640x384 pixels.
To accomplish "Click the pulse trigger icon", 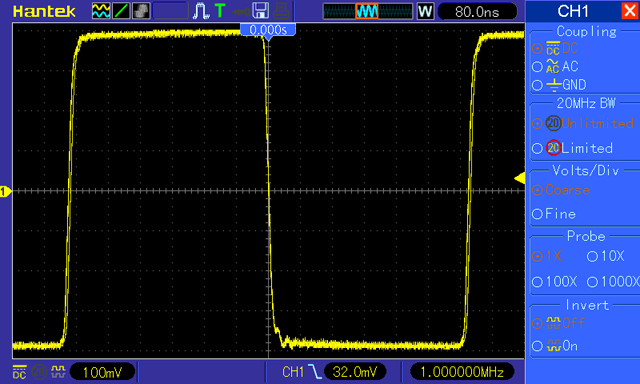I will coord(201,11).
